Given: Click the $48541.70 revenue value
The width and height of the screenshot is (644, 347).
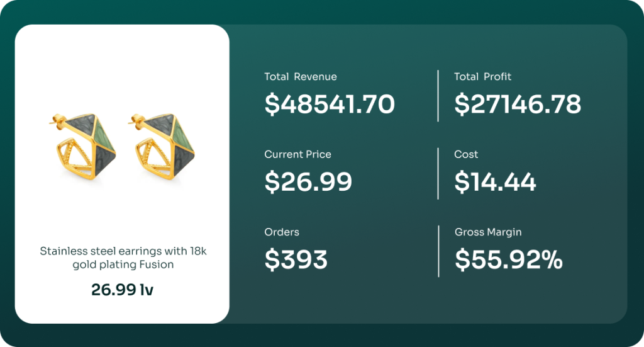Looking at the screenshot, I should (x=329, y=105).
